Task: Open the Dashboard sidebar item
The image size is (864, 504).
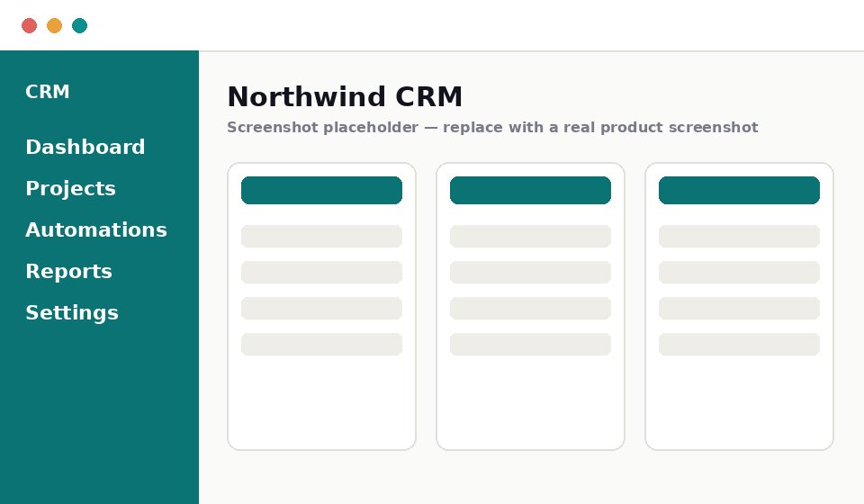Action: point(85,147)
